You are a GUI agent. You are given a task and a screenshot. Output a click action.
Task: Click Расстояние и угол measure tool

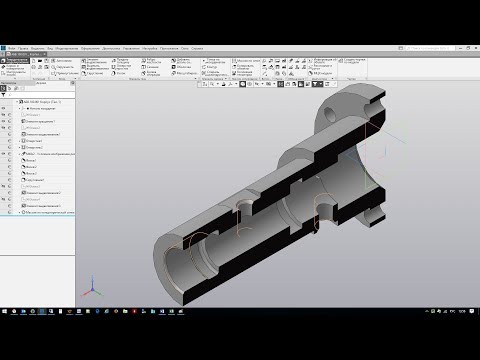[x=321, y=67]
